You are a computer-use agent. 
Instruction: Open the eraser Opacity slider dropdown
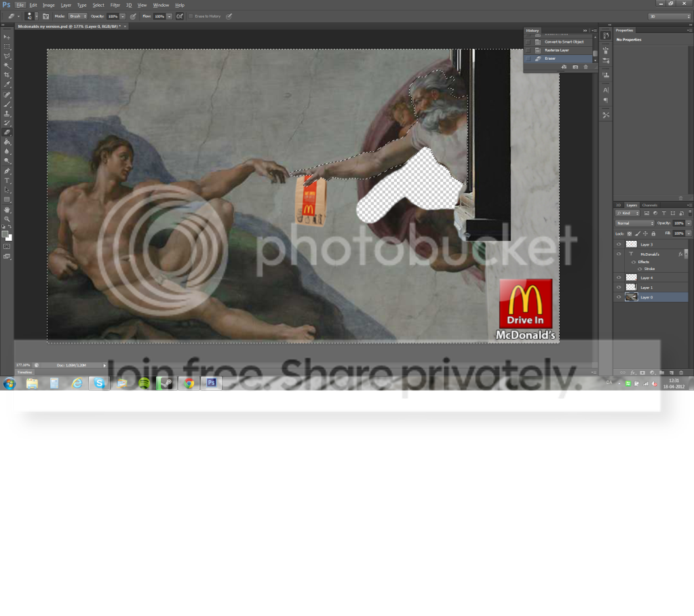pos(123,16)
